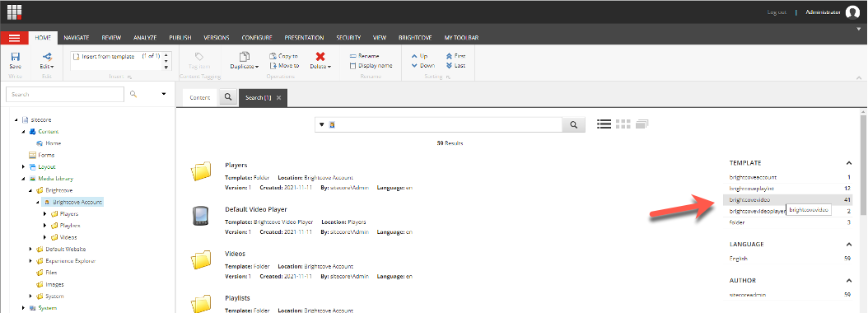Switch to the HOME ribbon tab
The height and width of the screenshot is (313, 868).
click(x=43, y=38)
